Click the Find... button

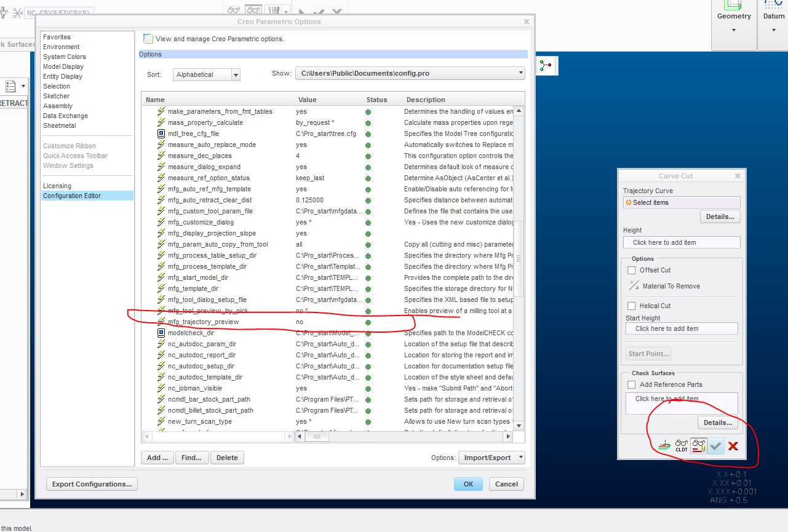(192, 458)
